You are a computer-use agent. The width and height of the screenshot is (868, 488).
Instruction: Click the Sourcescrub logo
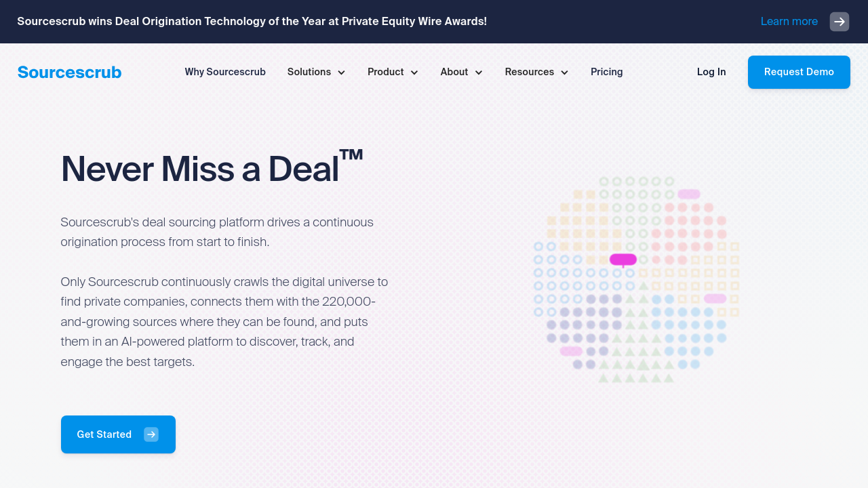[69, 72]
